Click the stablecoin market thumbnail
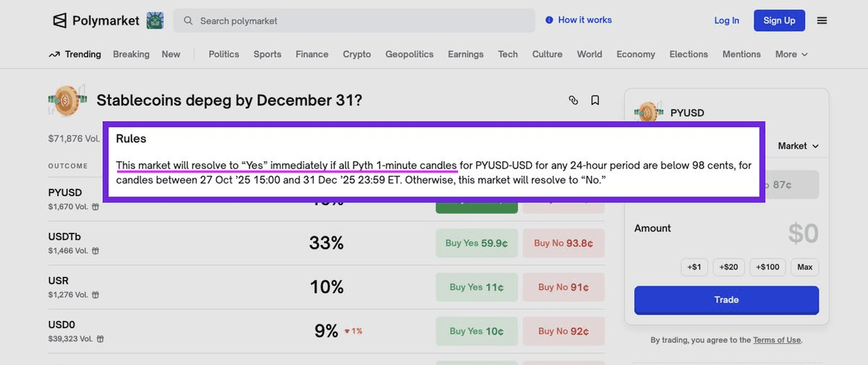This screenshot has width=868, height=365. tap(67, 100)
